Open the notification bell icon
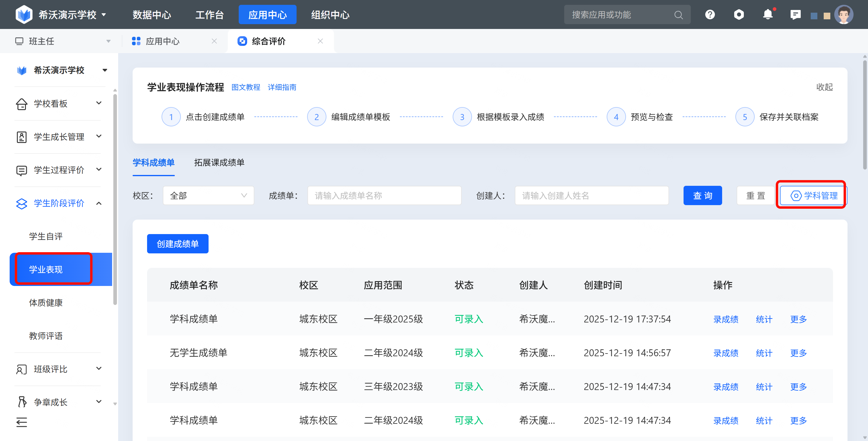 [x=768, y=14]
